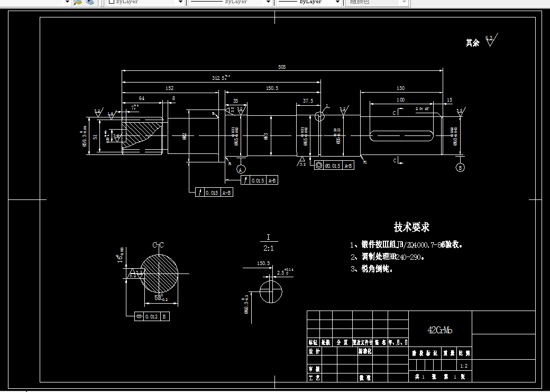Select the 152 dimension text
550x392 pixels.
click(169, 88)
